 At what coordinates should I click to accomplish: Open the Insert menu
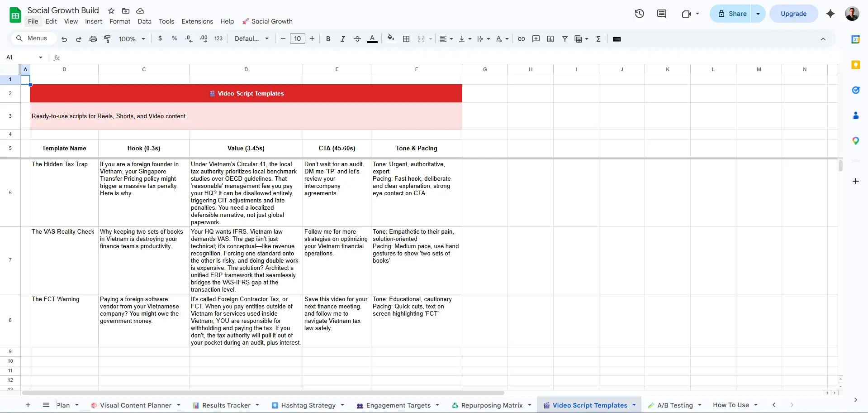94,21
